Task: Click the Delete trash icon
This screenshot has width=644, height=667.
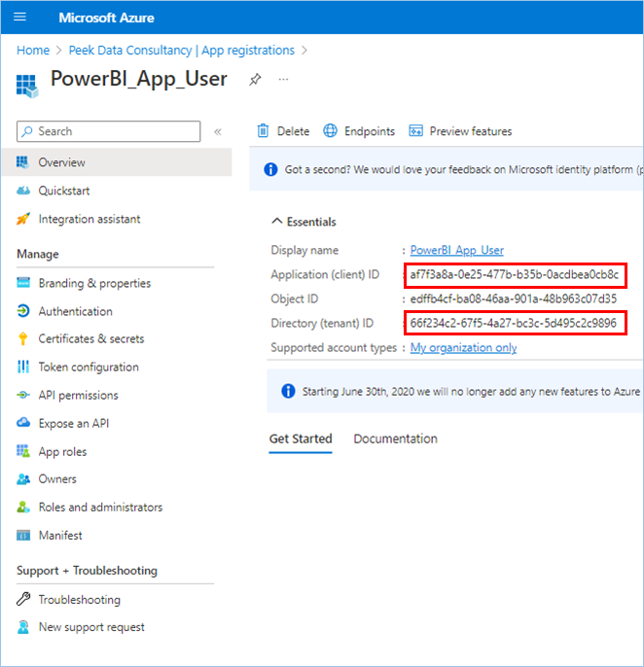Action: coord(263,130)
